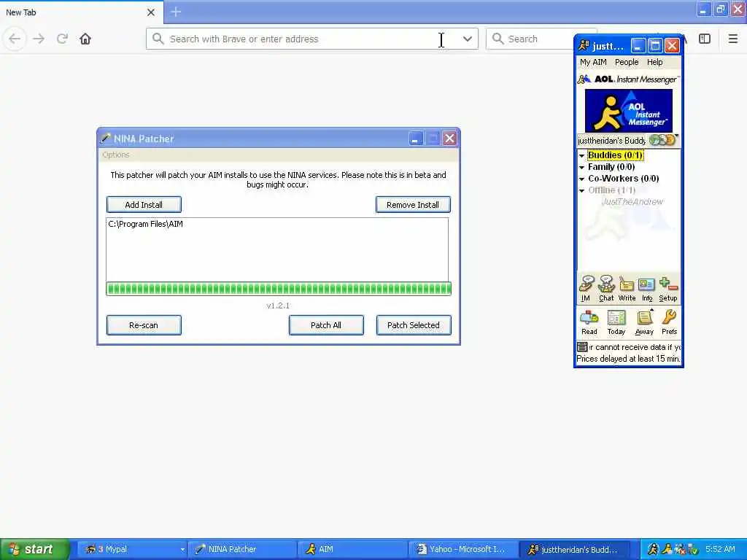747x560 pixels.
Task: Open the browser home page
Action: tap(85, 39)
